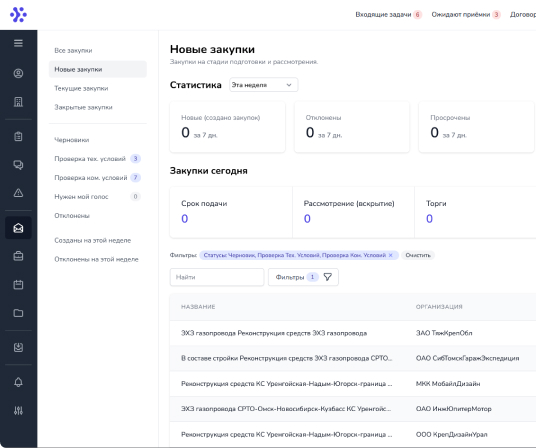The image size is (536, 448).
Task: Expand the 'Эта неделя' period dropdown
Action: 264,85
